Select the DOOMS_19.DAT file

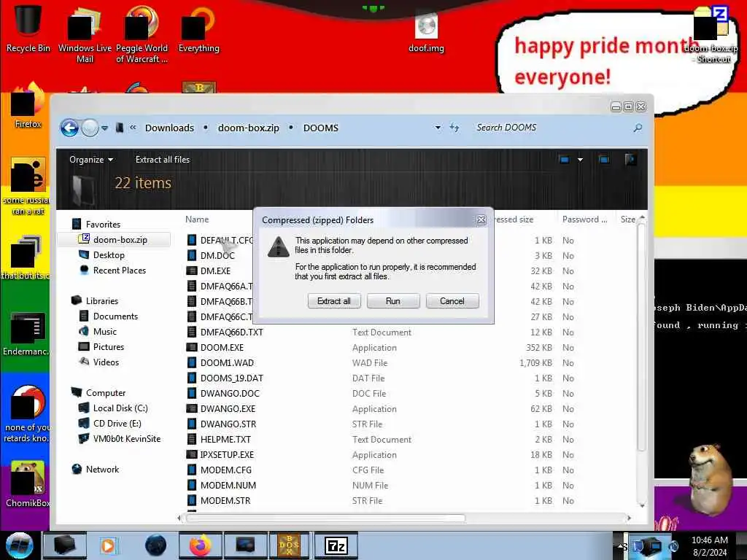(231, 378)
